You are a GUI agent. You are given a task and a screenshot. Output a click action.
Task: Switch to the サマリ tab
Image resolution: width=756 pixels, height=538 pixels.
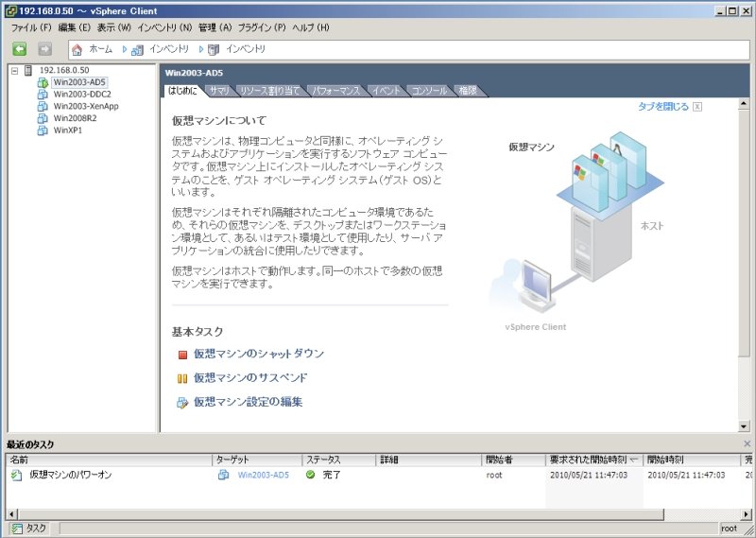[x=219, y=90]
